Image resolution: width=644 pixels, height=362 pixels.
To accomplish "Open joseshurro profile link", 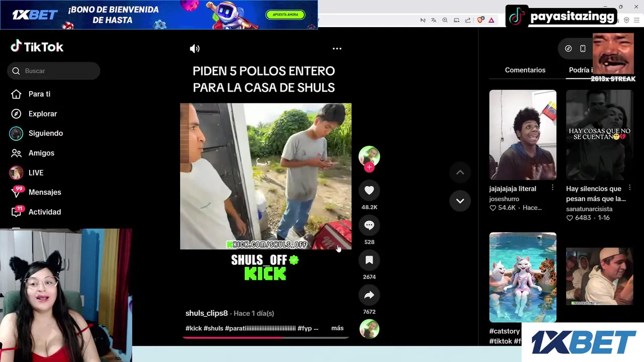I will (x=504, y=199).
